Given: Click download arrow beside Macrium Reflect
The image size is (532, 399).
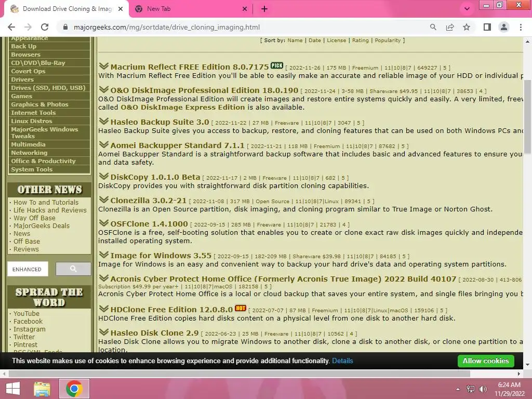Looking at the screenshot, I should pos(104,66).
